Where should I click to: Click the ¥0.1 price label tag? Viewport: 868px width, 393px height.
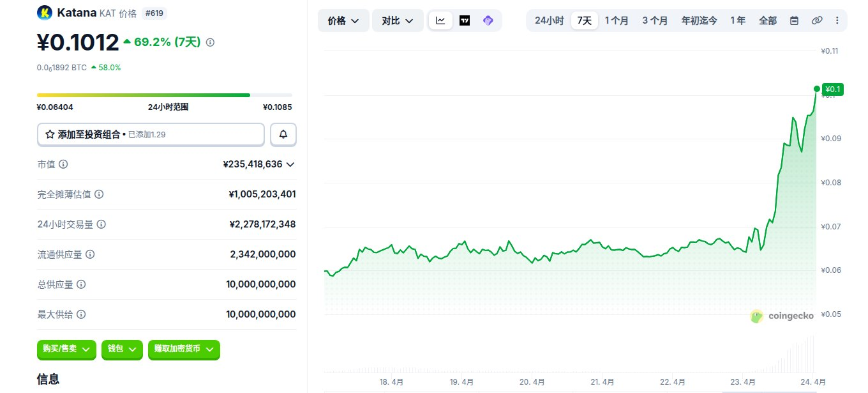[x=833, y=89]
